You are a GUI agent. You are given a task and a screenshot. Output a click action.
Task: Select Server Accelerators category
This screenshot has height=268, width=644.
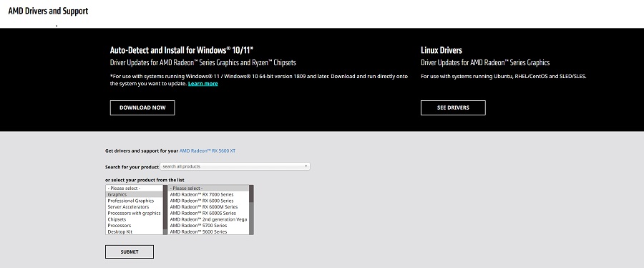135,207
